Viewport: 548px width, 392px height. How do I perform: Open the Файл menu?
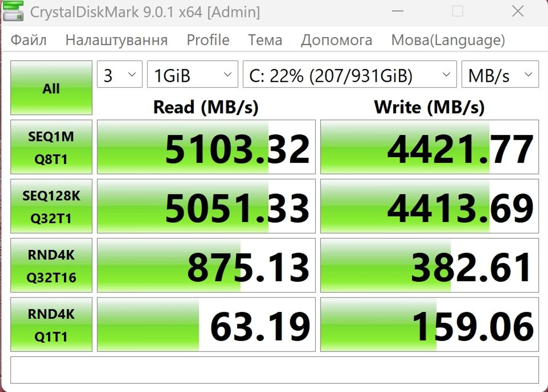click(29, 40)
